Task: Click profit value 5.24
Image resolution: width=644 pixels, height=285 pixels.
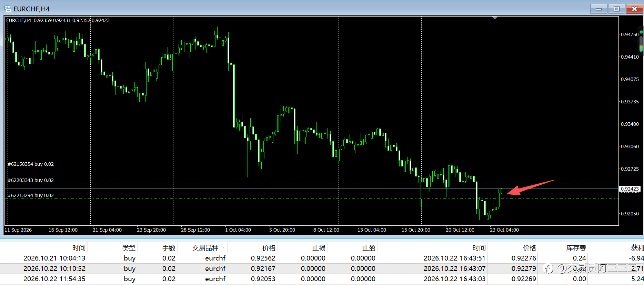Action: (x=637, y=279)
